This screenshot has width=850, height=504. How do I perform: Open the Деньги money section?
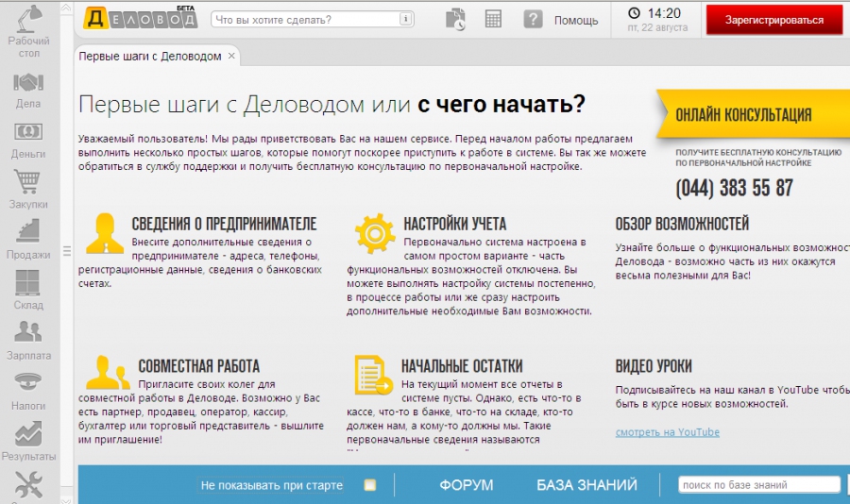coord(28,132)
